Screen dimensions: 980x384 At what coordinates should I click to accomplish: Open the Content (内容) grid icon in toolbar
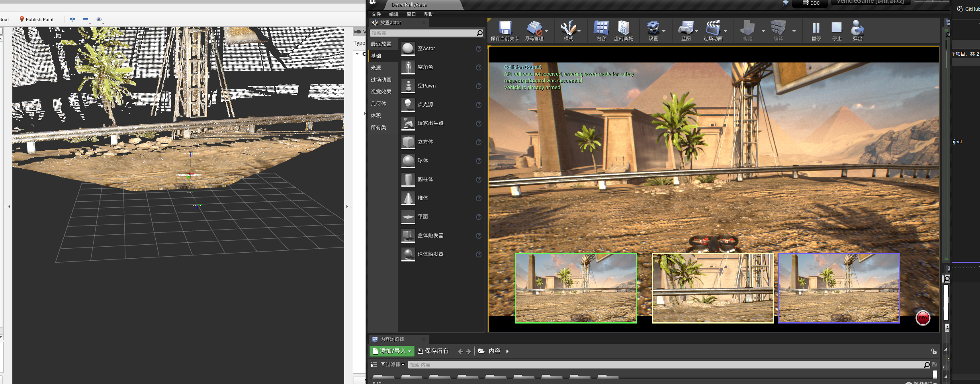601,28
